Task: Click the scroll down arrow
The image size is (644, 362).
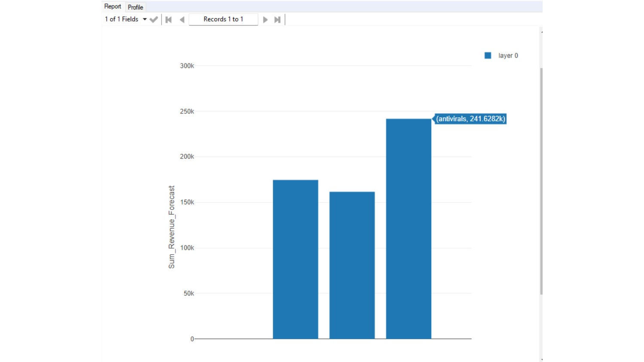Action: 541,359
